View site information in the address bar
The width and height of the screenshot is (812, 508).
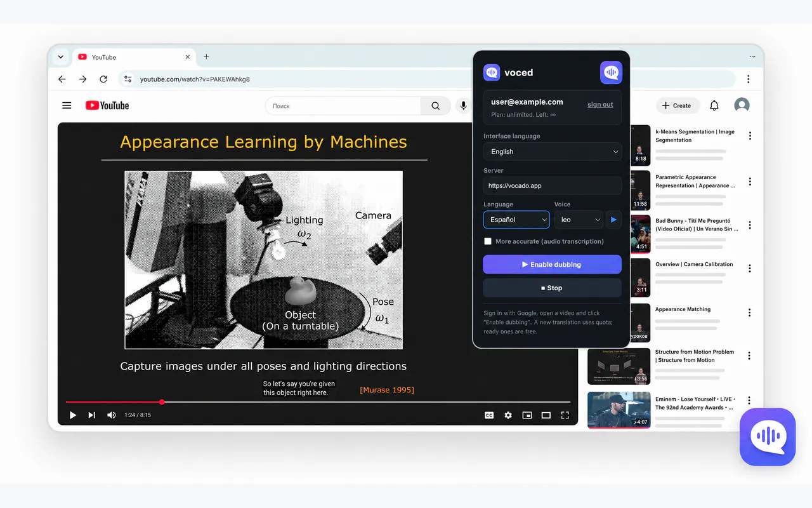[x=128, y=79]
